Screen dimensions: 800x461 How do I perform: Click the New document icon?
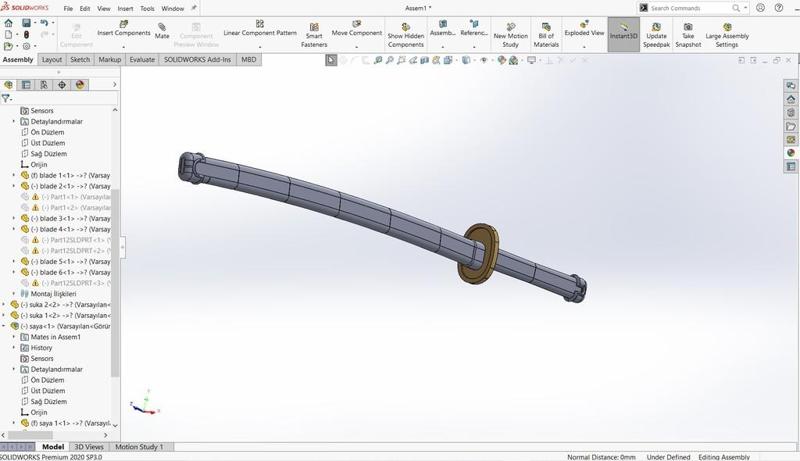(9, 35)
